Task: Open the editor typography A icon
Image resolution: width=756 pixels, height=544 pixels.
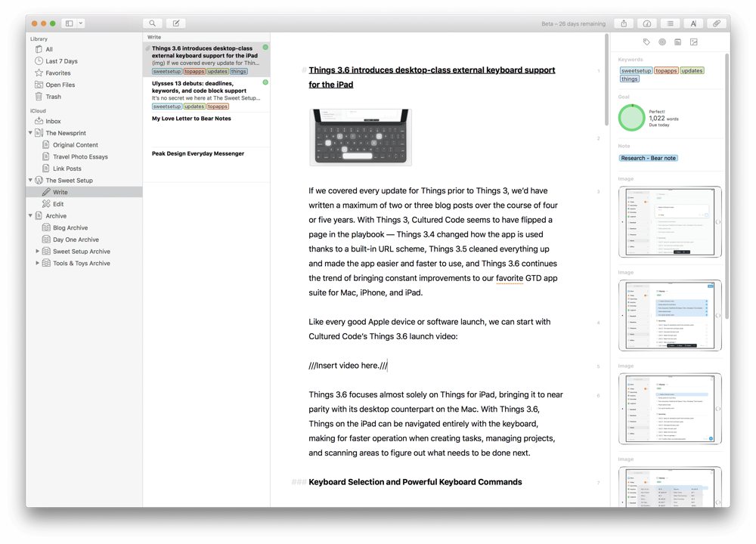Action: click(693, 23)
